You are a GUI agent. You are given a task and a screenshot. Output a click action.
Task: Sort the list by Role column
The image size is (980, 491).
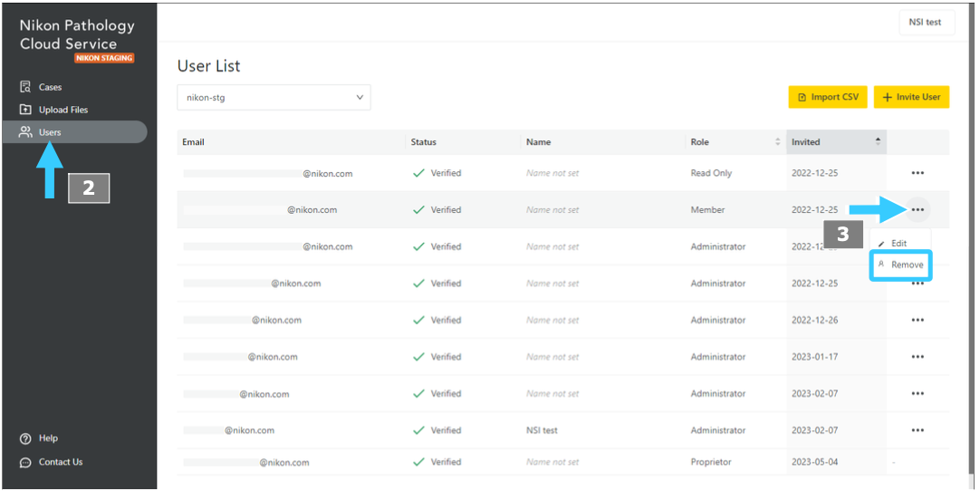pyautogui.click(x=735, y=142)
